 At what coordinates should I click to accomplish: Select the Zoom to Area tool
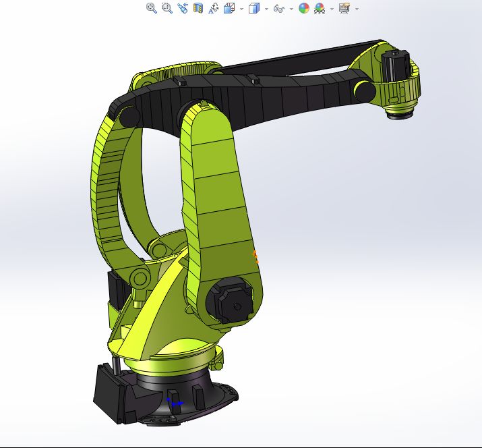(167, 8)
